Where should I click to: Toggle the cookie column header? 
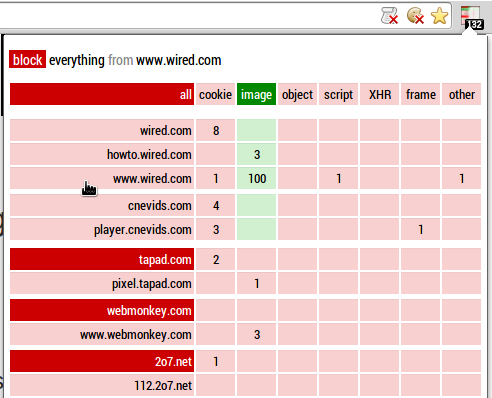[x=215, y=94]
